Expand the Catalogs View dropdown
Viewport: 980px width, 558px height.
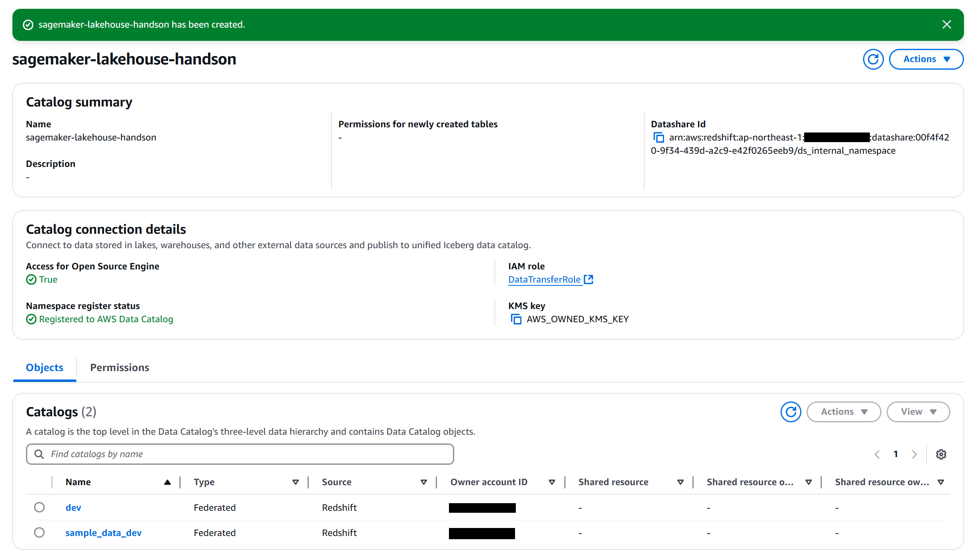coord(918,412)
